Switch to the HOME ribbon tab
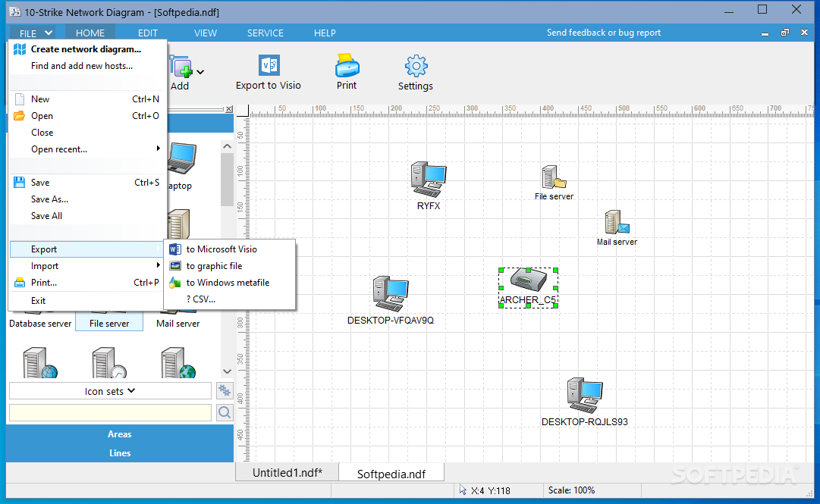The image size is (820, 504). [x=90, y=33]
